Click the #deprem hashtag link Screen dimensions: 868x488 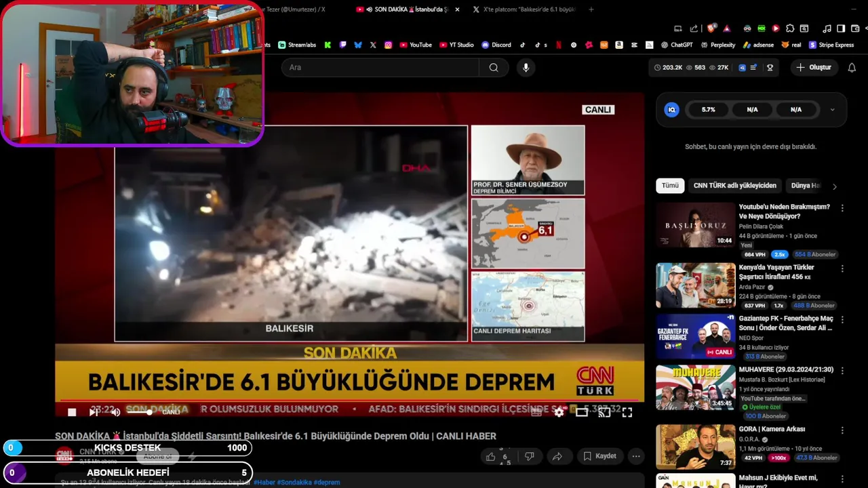click(x=326, y=483)
